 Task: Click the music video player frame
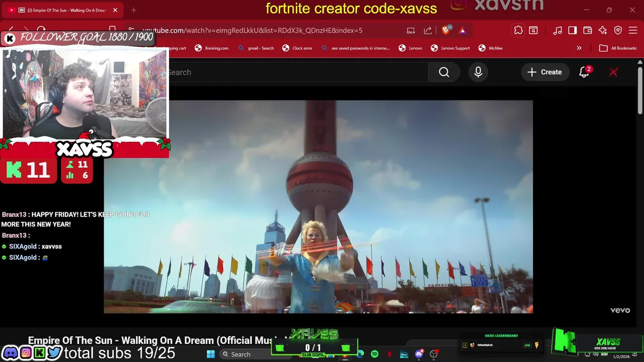pos(318,207)
